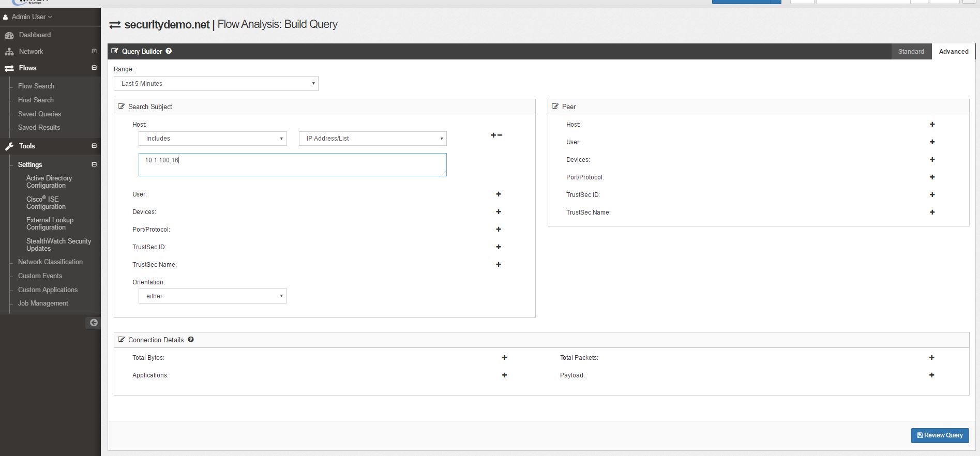Click the Connection Details help icon
The image size is (980, 456).
[191, 340]
